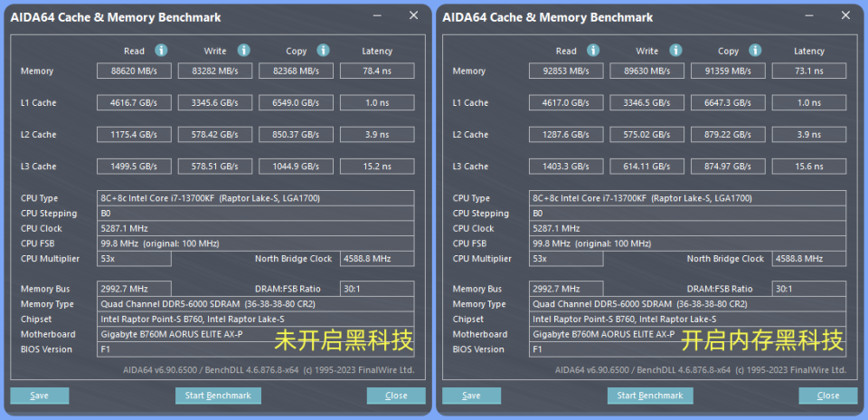Screen dimensions: 868x420
Task: Click Memory Bus 2992.7 MHz in left window
Action: click(x=134, y=289)
